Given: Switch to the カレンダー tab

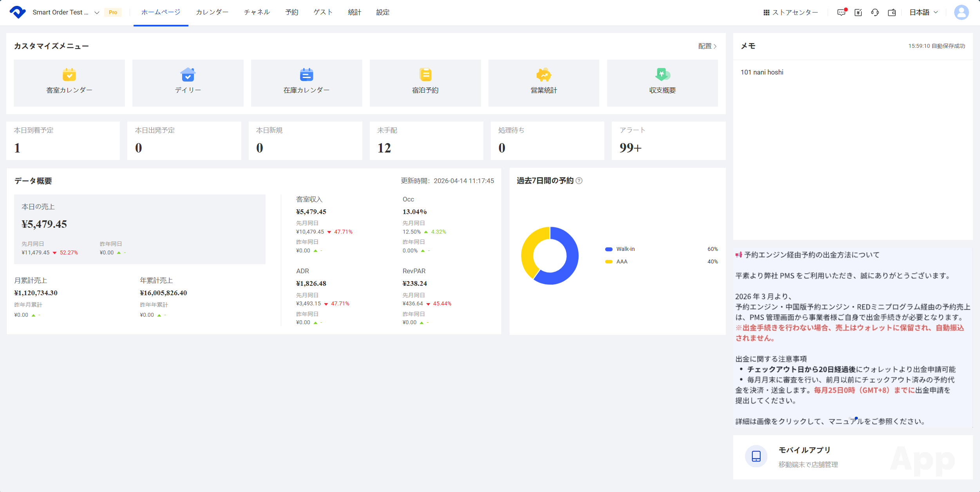Looking at the screenshot, I should pos(212,12).
